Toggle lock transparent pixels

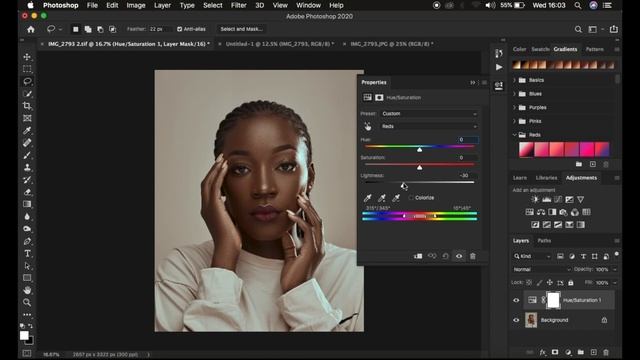pos(529,282)
